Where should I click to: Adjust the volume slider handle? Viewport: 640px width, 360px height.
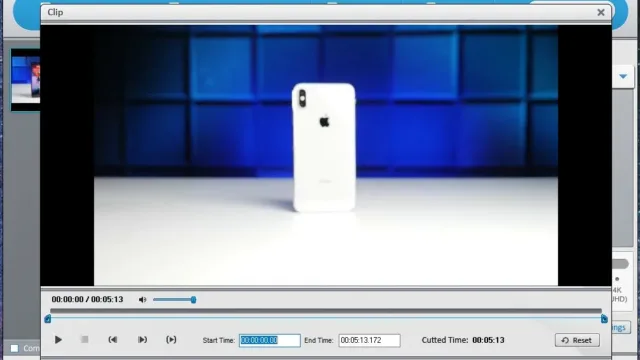(x=193, y=300)
